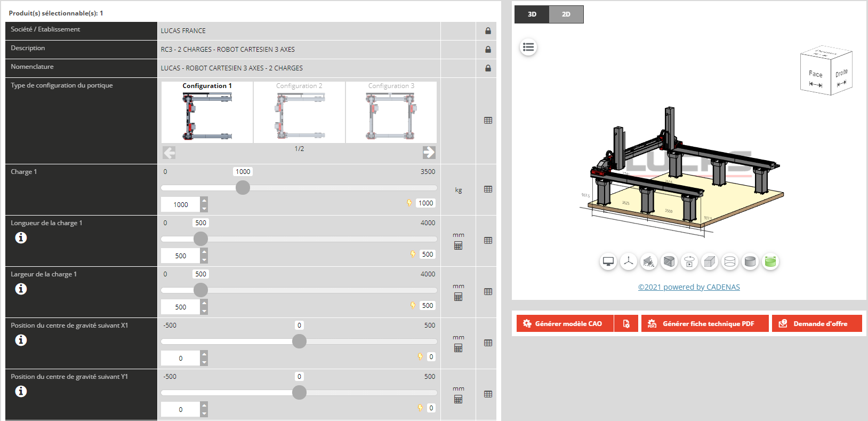The height and width of the screenshot is (421, 868).
Task: Decrease Largeur de la charge 1 stepper
Action: click(204, 311)
